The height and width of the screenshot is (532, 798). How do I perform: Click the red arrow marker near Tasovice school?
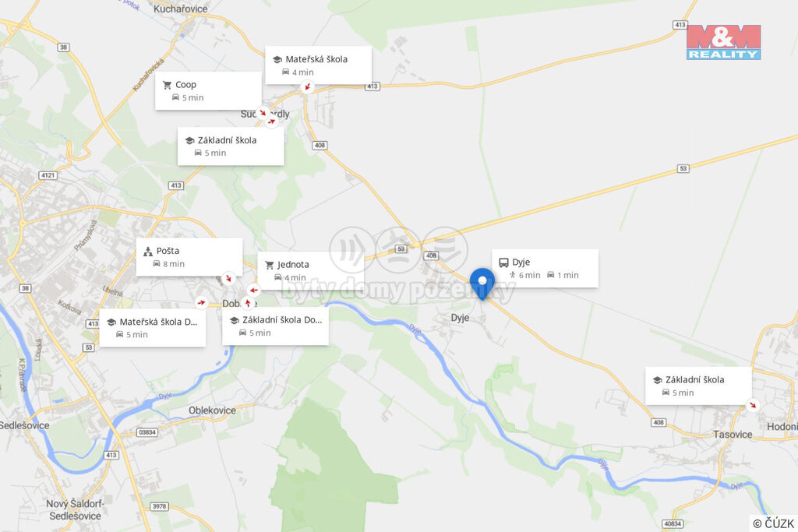point(752,405)
